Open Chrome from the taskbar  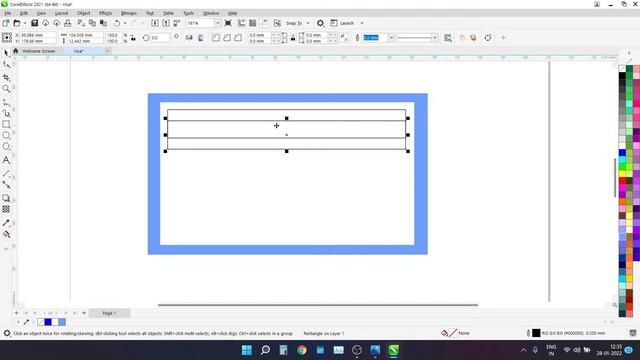(x=302, y=350)
